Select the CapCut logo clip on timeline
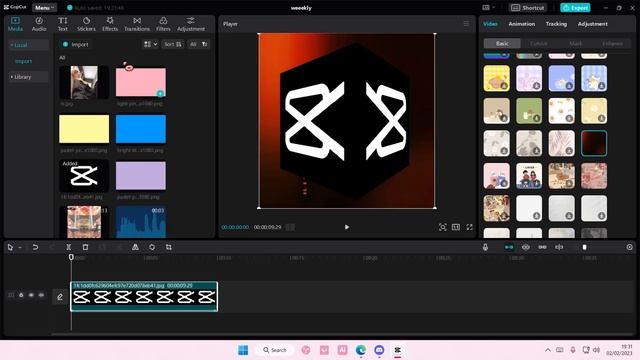640x360 pixels. point(144,296)
